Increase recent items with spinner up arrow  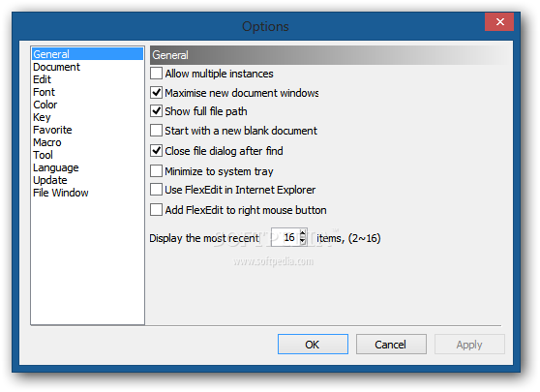coord(303,233)
